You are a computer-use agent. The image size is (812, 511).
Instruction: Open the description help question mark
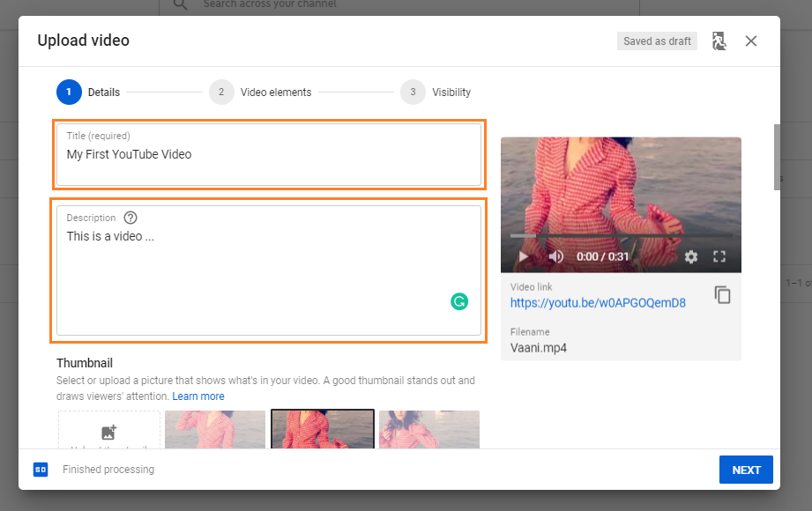pos(130,218)
